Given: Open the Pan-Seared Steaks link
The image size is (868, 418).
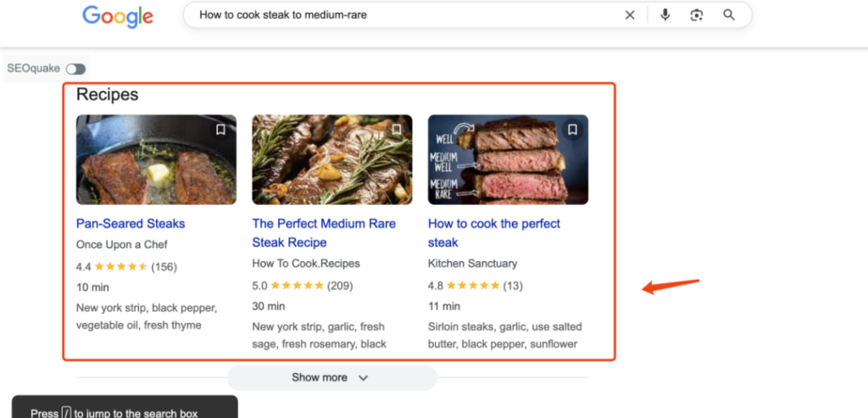Looking at the screenshot, I should pos(131,224).
